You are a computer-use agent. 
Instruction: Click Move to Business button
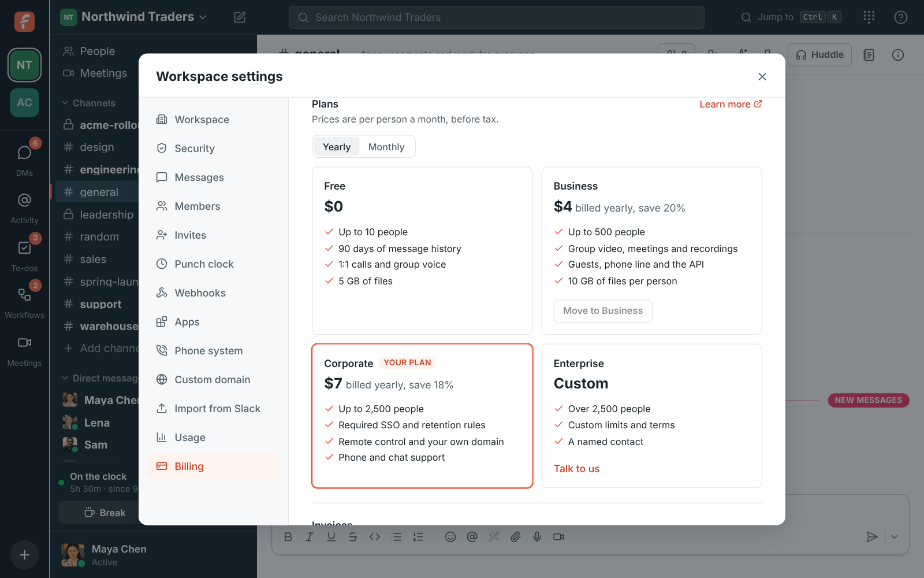[x=603, y=311]
